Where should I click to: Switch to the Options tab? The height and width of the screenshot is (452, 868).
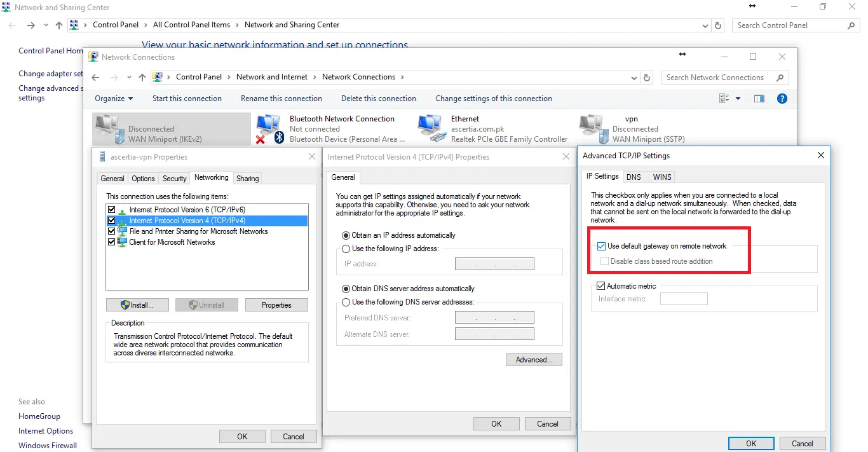(143, 179)
